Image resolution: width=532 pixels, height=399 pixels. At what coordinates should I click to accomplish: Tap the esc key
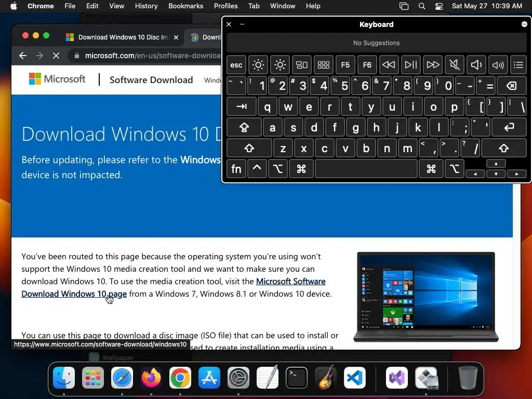pyautogui.click(x=236, y=65)
